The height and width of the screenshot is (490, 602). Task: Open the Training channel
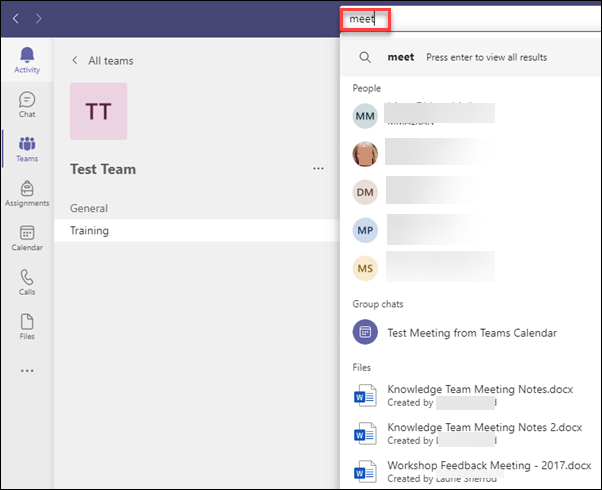tap(197, 230)
